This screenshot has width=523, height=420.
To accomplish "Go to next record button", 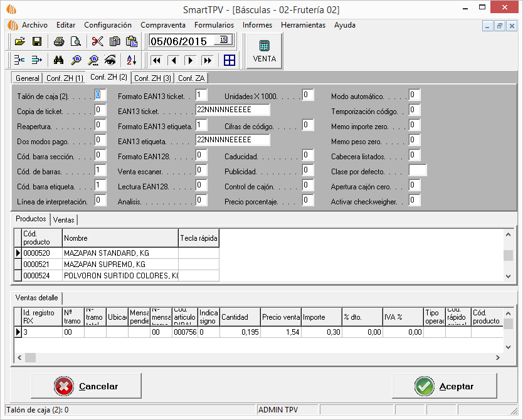I will click(191, 60).
